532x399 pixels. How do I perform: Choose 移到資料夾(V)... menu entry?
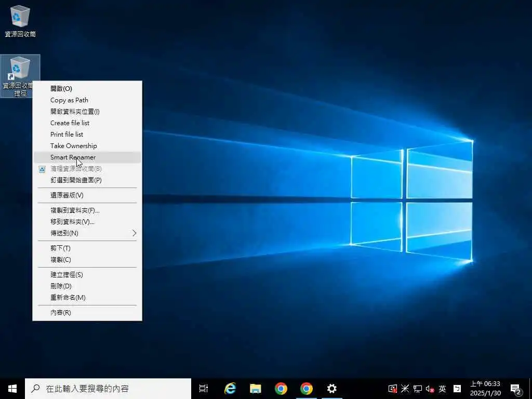click(x=87, y=222)
